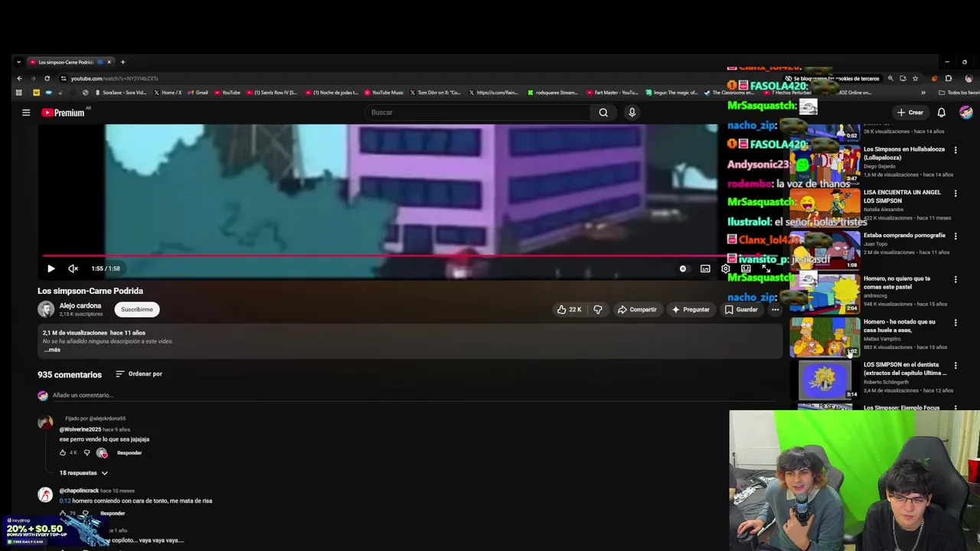This screenshot has height=551, width=980.
Task: Open the @chapolincrack commenter profile
Action: pos(79,491)
